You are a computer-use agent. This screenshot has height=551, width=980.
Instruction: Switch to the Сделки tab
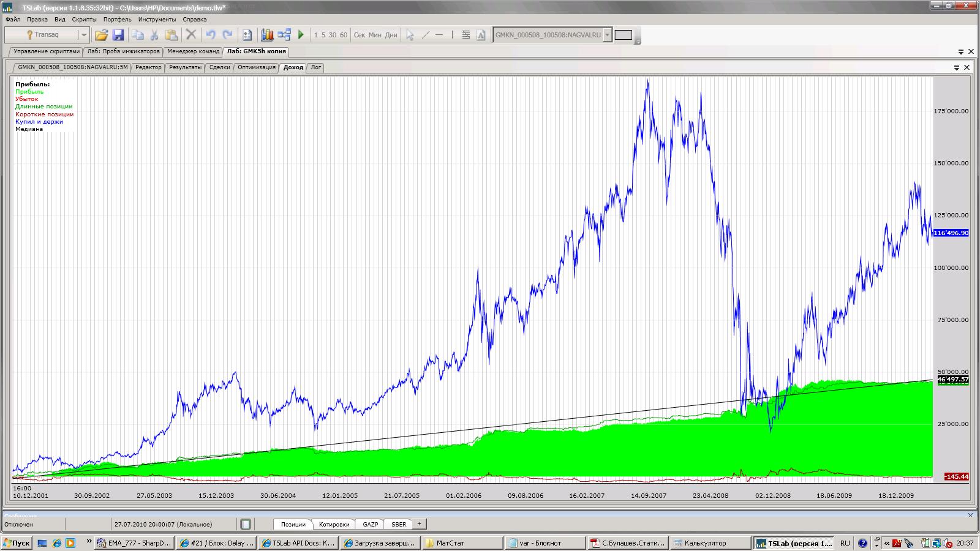(219, 67)
